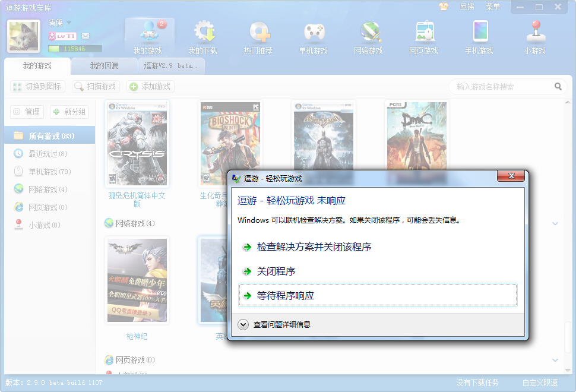
Task: Open the 网页游戏 section icon
Action: click(424, 37)
